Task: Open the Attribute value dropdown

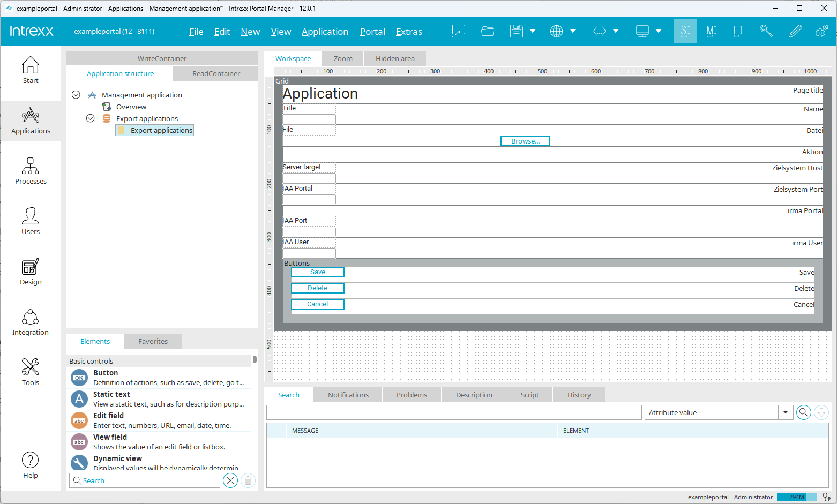Action: (x=785, y=412)
